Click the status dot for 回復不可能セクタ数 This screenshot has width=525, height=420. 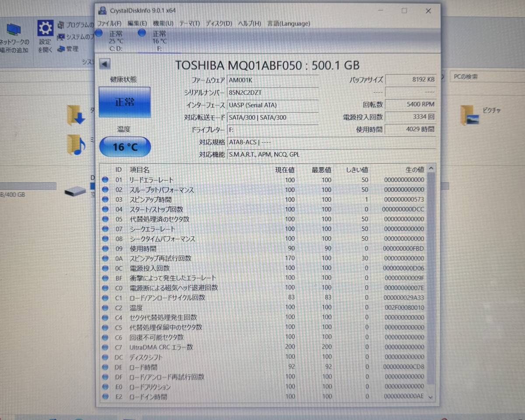tap(105, 337)
